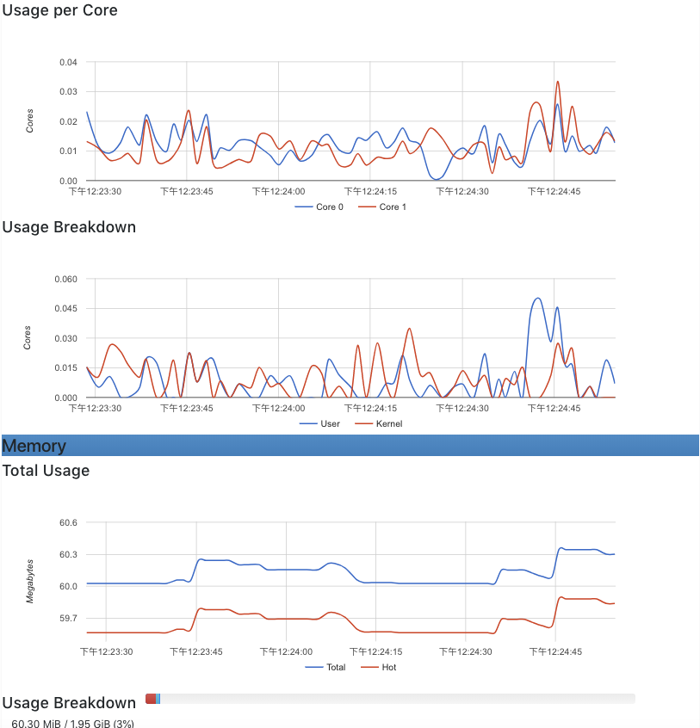
Task: Click the red segment of memory usage bar
Action: tap(151, 699)
